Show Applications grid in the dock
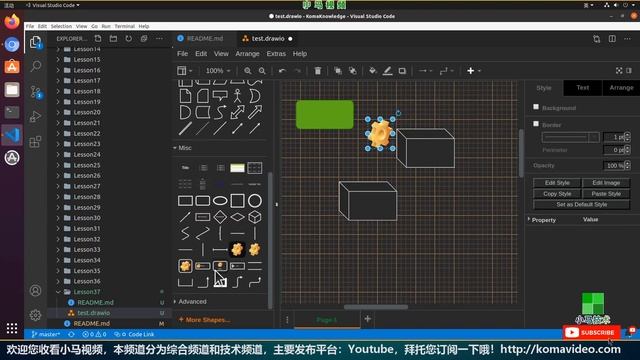 point(12,328)
